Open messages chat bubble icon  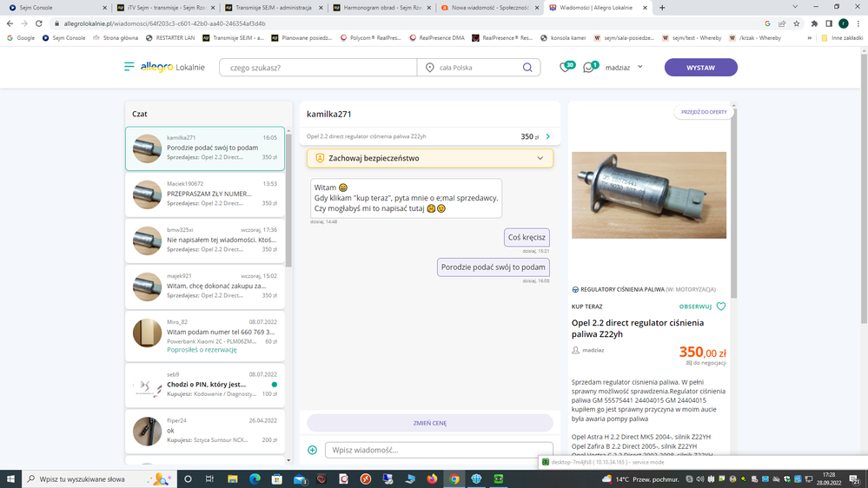(x=590, y=67)
